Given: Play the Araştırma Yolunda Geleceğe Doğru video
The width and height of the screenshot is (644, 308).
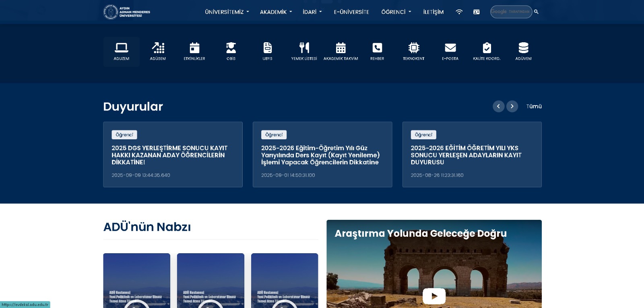Looking at the screenshot, I should pos(434,296).
